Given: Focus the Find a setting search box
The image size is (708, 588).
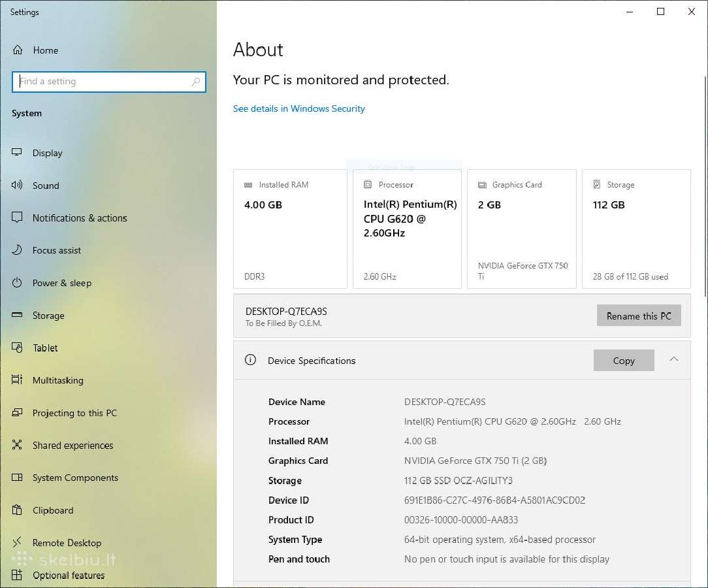Looking at the screenshot, I should tap(109, 82).
